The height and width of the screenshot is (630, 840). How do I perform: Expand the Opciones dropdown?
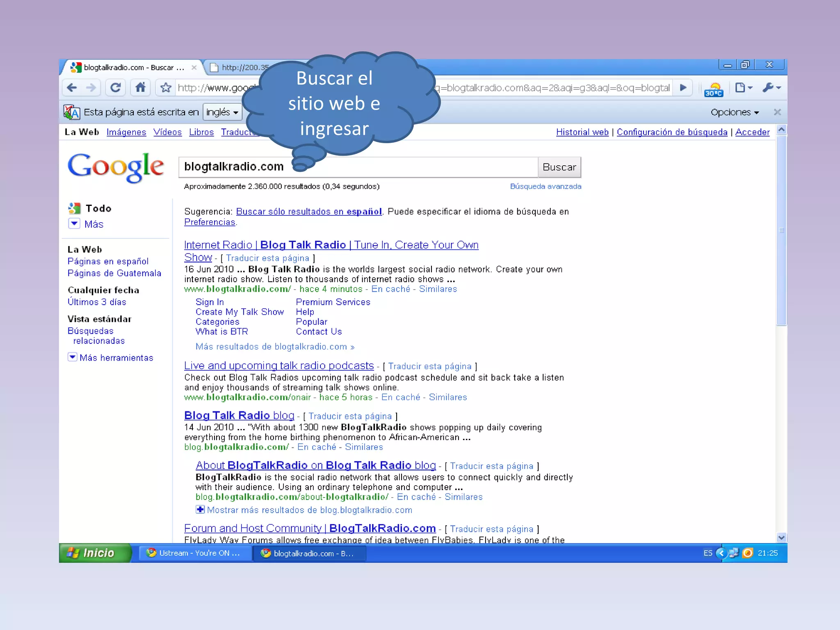coord(735,112)
